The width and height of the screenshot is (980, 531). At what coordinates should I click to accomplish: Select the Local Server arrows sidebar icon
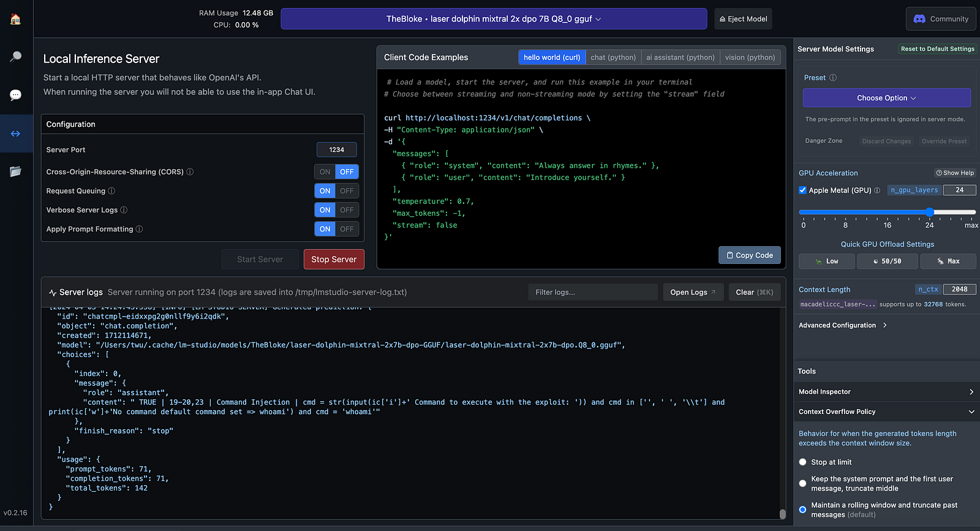(16, 134)
